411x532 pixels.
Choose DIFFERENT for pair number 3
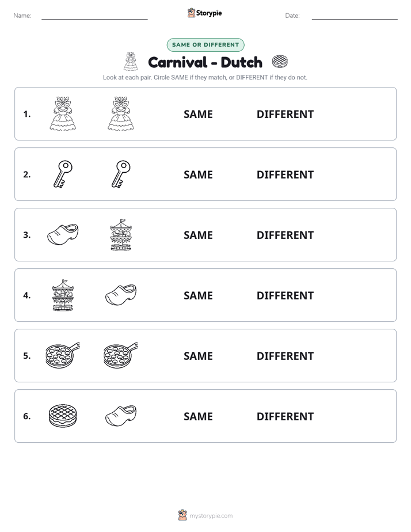[x=285, y=235]
